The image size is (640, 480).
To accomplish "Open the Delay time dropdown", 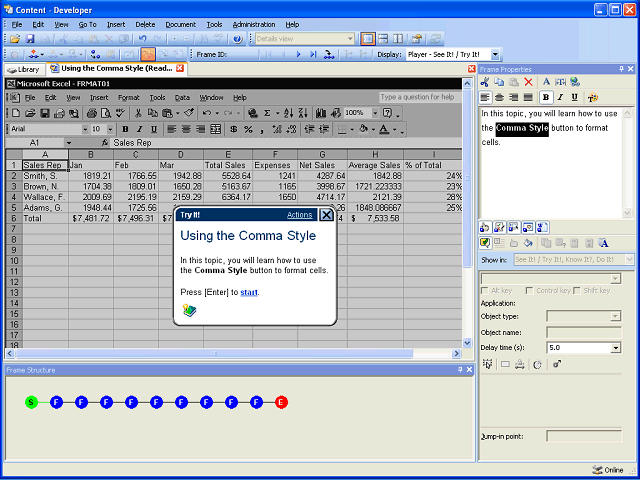I will click(x=616, y=348).
